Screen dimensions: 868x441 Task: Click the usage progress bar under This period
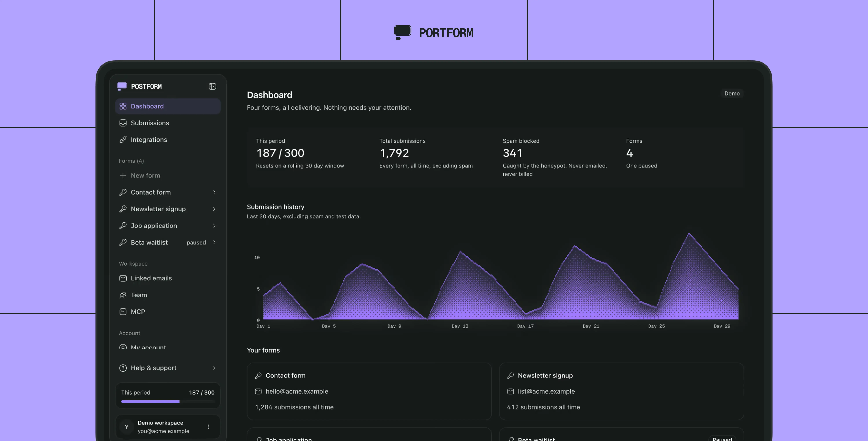[168, 402]
